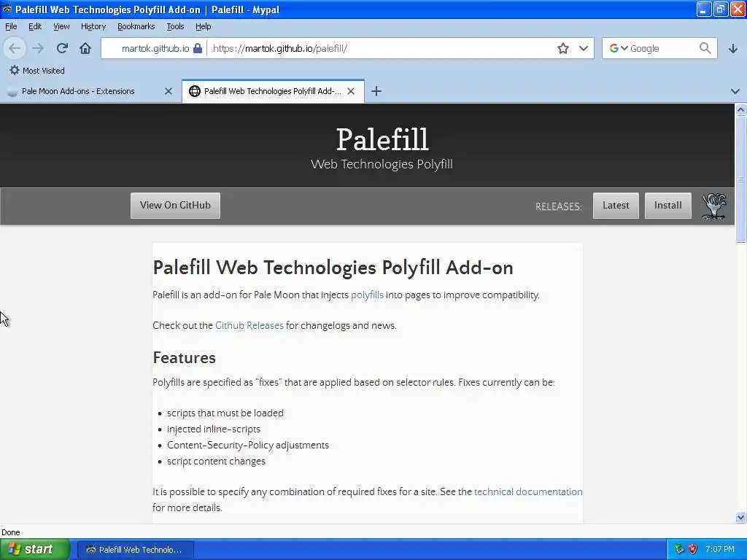
Task: Click the Install release button
Action: [667, 205]
